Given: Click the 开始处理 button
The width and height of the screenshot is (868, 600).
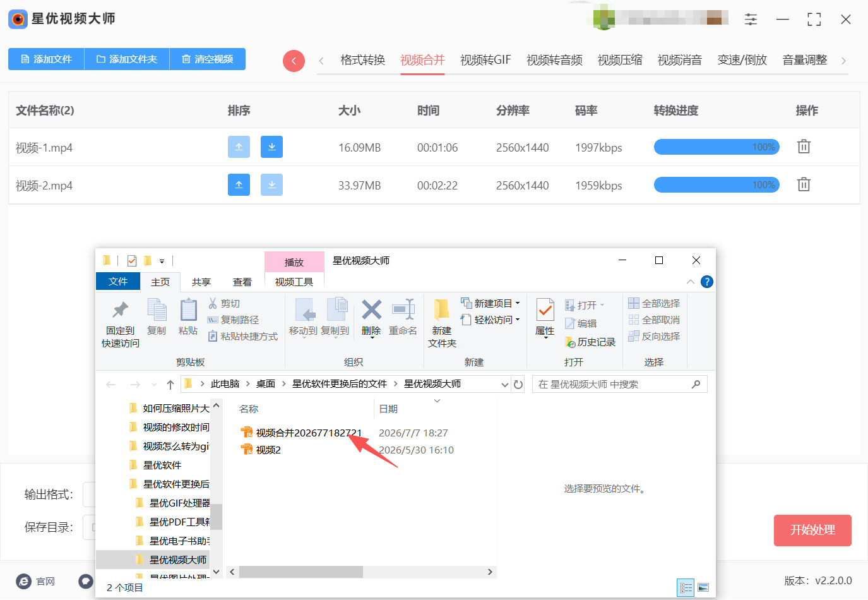Looking at the screenshot, I should tap(812, 530).
